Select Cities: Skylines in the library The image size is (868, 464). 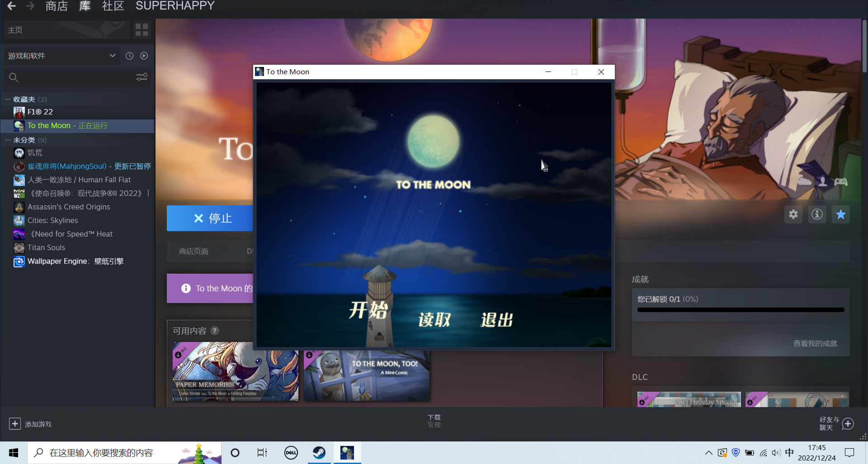tap(78, 221)
